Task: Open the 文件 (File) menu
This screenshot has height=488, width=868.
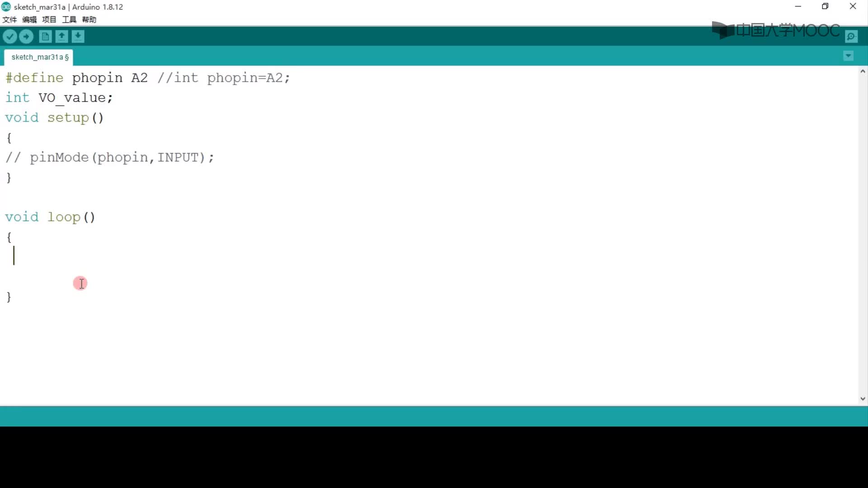Action: 9,19
